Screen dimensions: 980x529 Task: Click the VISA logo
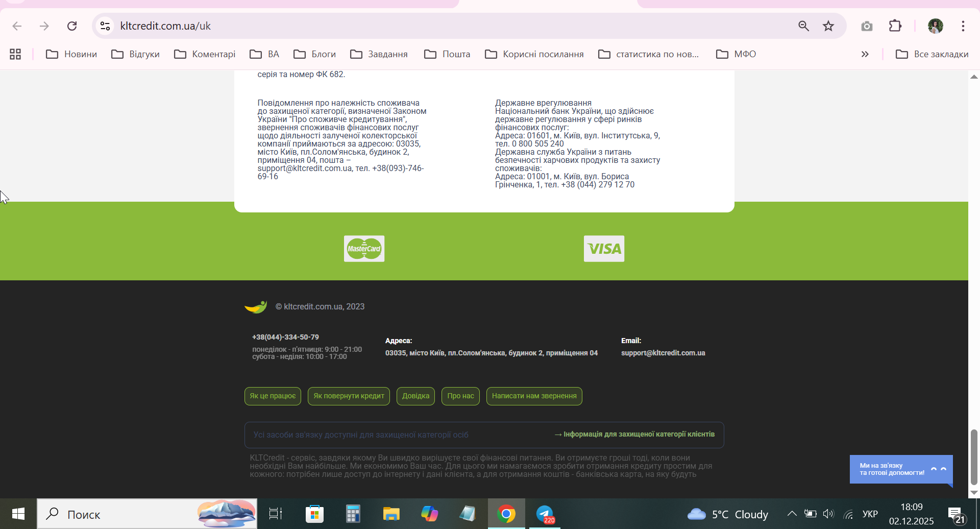click(x=604, y=249)
